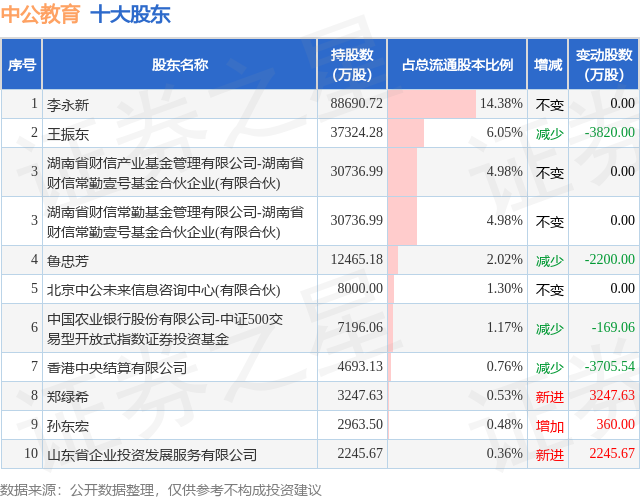Click shareholder 湖南省财信常勤基金管理有限公司 row name
This screenshot has height=499, width=640.
click(x=175, y=222)
